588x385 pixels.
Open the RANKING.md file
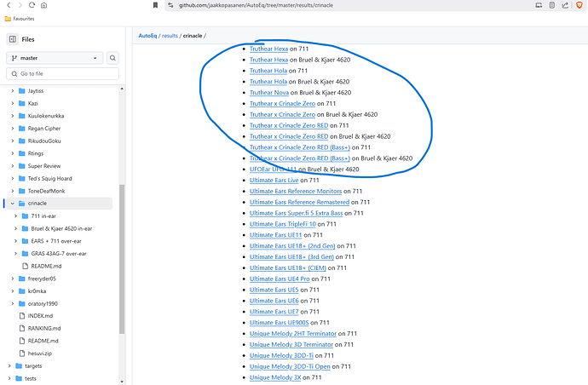click(44, 328)
